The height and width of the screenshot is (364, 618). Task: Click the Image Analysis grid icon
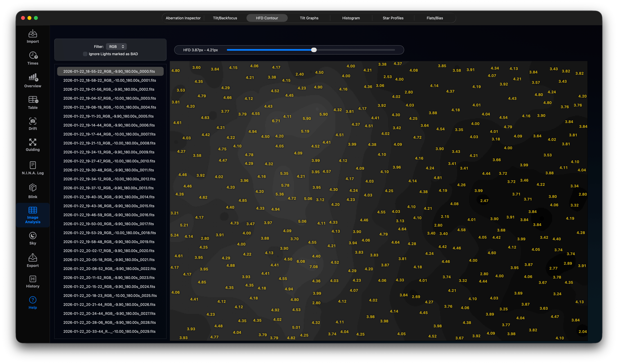33,210
